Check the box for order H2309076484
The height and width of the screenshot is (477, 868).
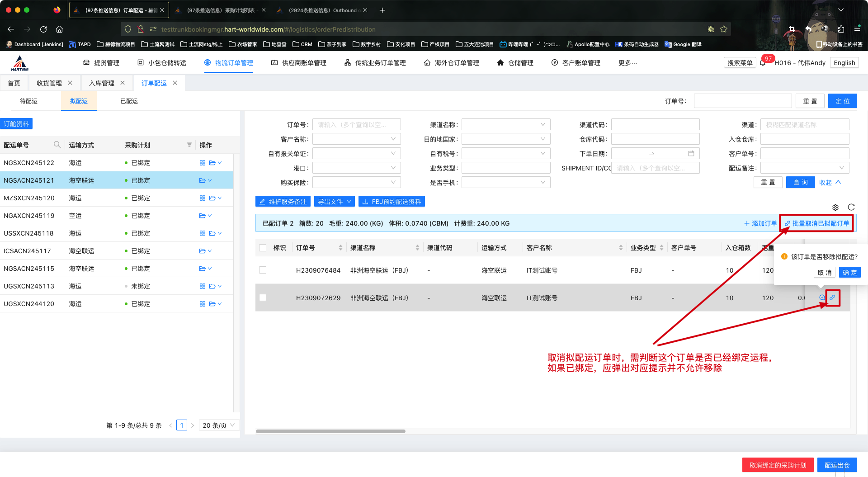(x=263, y=270)
